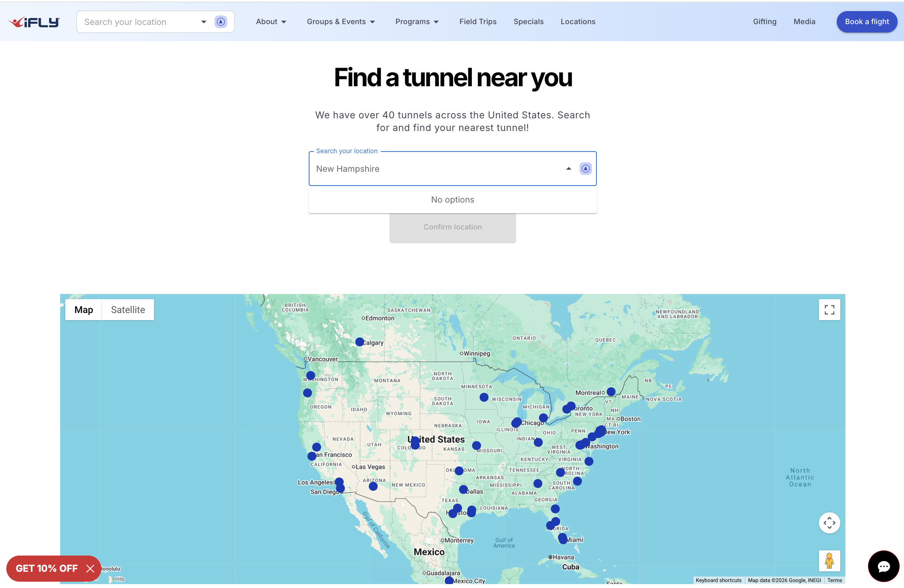Image resolution: width=904 pixels, height=588 pixels.
Task: Open the Gifting page
Action: pos(765,22)
